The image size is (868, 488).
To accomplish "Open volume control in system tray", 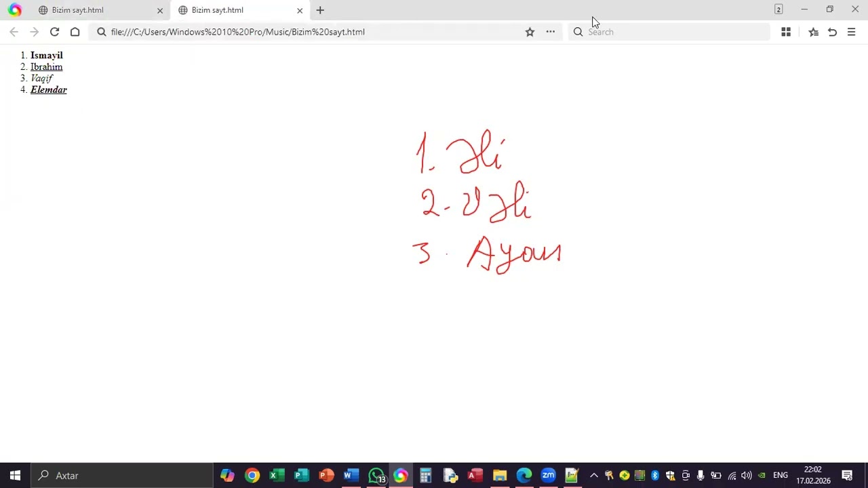I will 747,476.
